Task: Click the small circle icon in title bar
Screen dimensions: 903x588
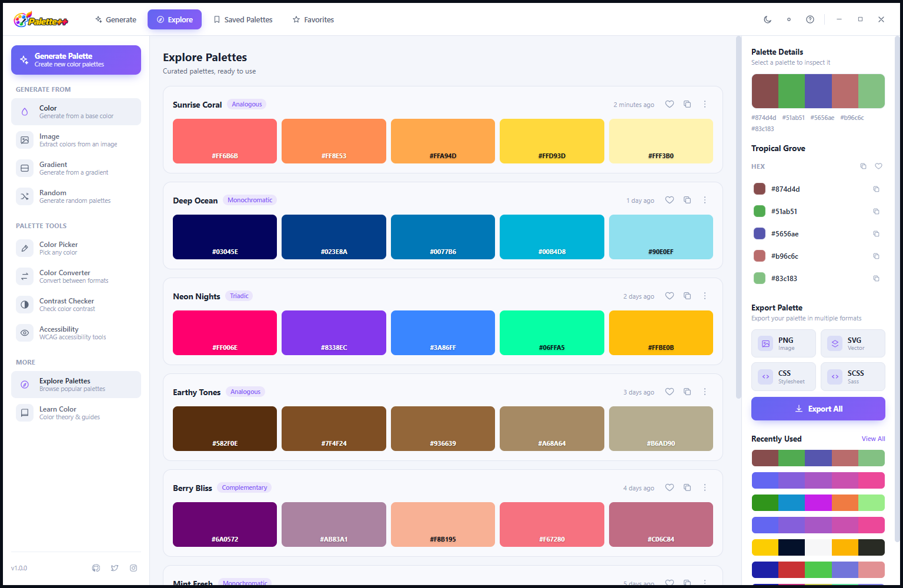Action: click(789, 19)
